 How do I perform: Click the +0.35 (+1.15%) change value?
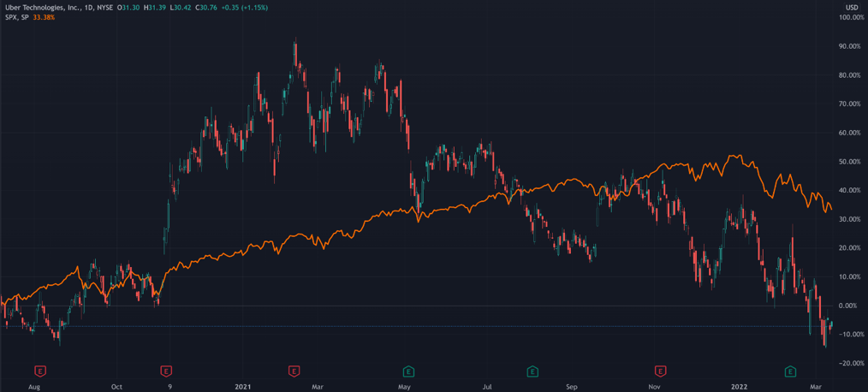[x=245, y=8]
